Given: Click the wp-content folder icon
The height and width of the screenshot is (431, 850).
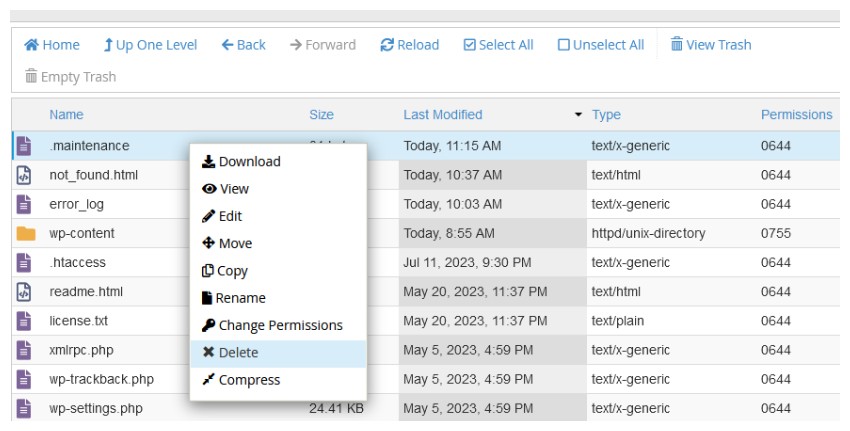Looking at the screenshot, I should 25,234.
